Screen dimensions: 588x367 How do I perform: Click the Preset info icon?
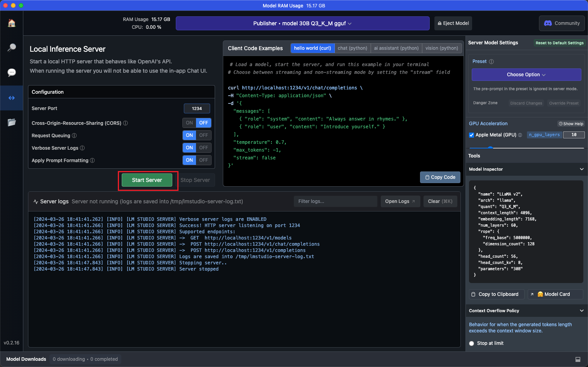491,61
